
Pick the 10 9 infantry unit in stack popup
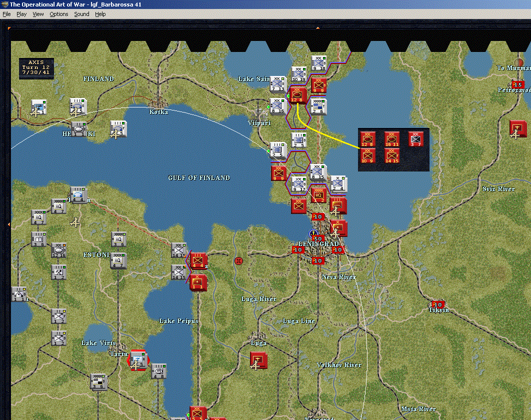367,156
